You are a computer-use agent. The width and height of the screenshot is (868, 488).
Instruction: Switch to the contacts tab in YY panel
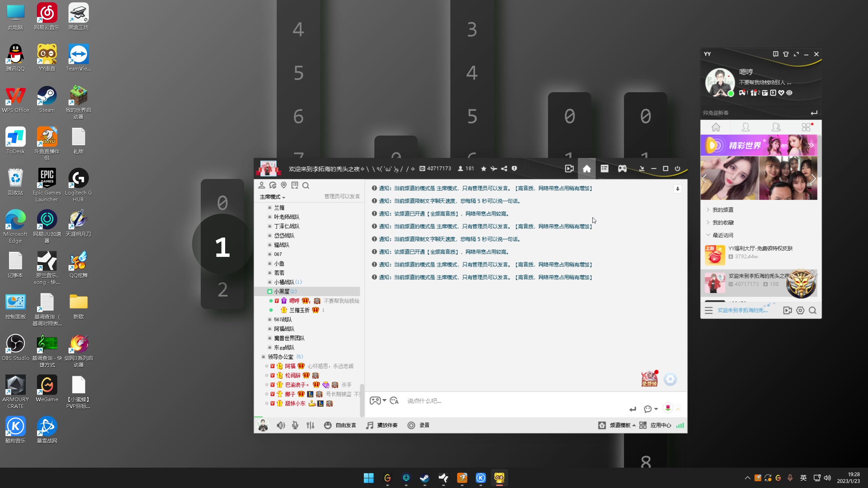coord(746,127)
